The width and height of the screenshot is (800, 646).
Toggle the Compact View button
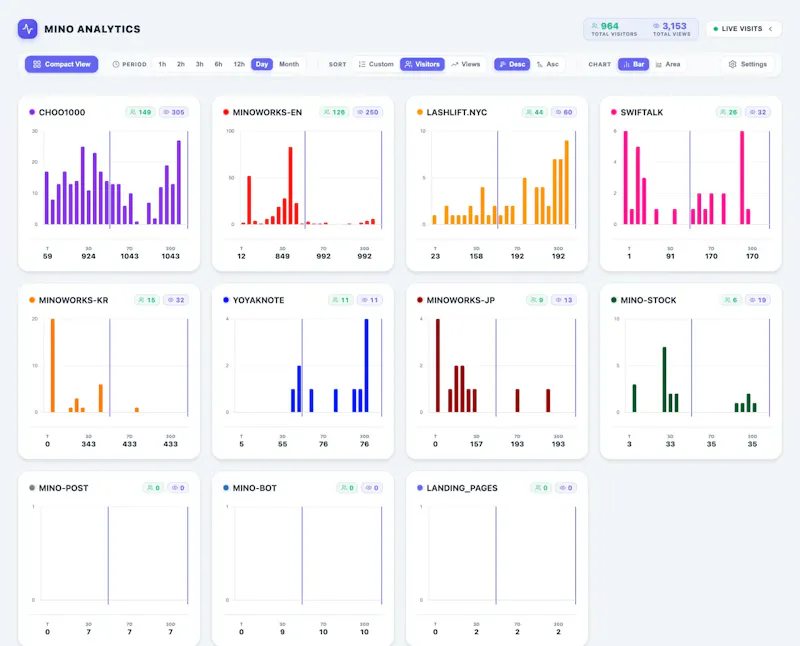62,64
